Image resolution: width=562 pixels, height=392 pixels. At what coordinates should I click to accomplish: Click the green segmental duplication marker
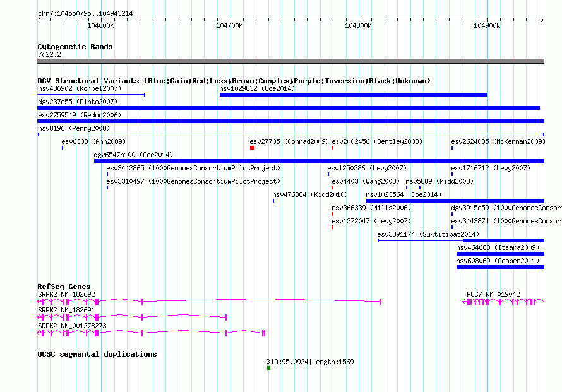(x=269, y=368)
